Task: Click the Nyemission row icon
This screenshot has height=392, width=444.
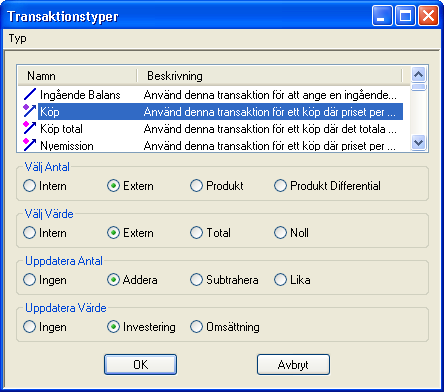Action: (x=30, y=145)
